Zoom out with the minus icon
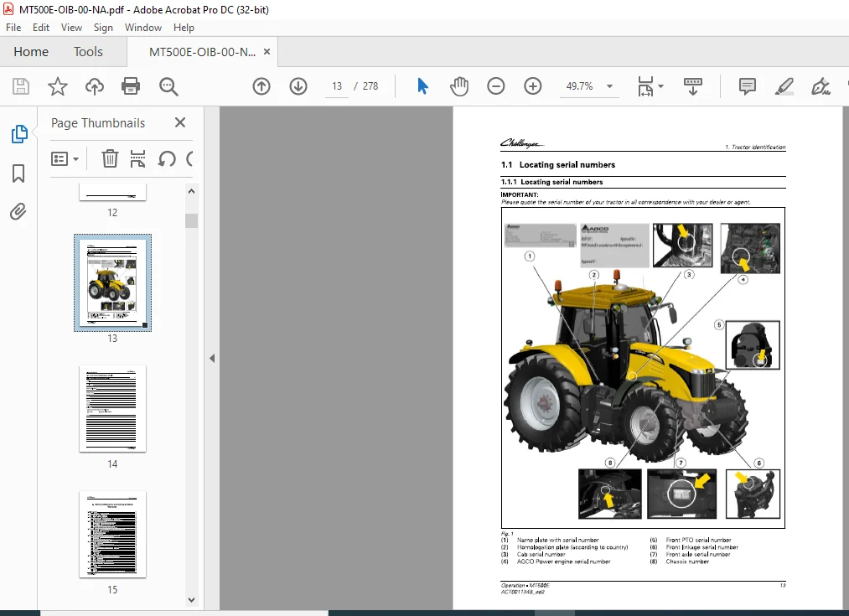This screenshot has width=849, height=616. 496,86
